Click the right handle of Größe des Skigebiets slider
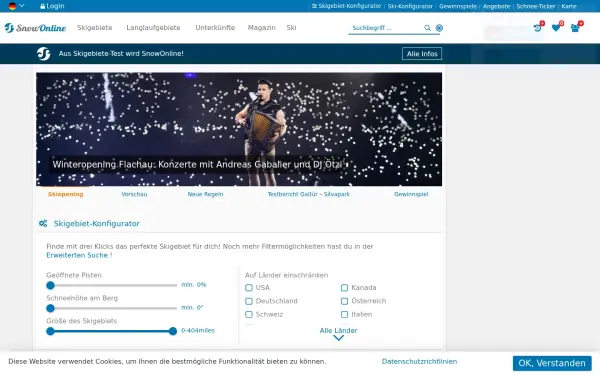The width and height of the screenshot is (600, 375). coord(173,331)
